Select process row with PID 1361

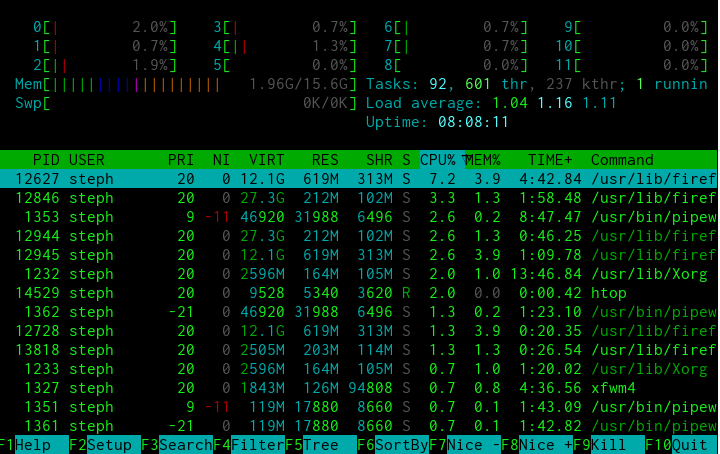[x=359, y=426]
